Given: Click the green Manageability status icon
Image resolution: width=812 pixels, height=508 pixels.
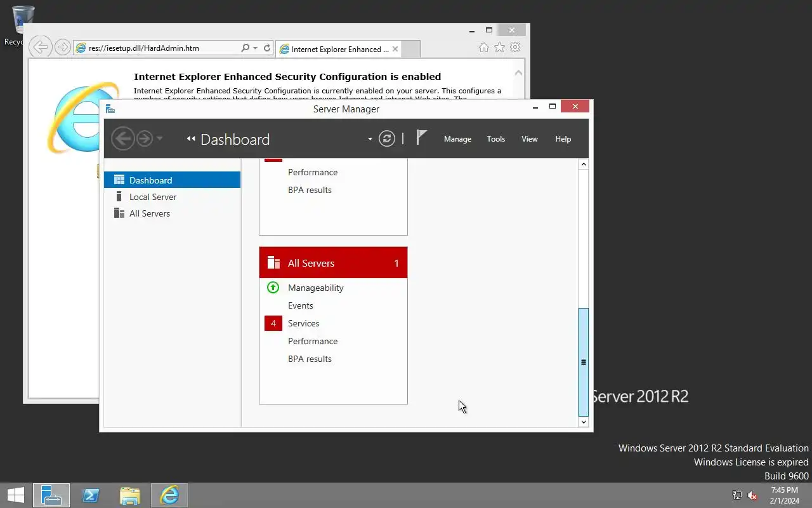Looking at the screenshot, I should [x=273, y=288].
